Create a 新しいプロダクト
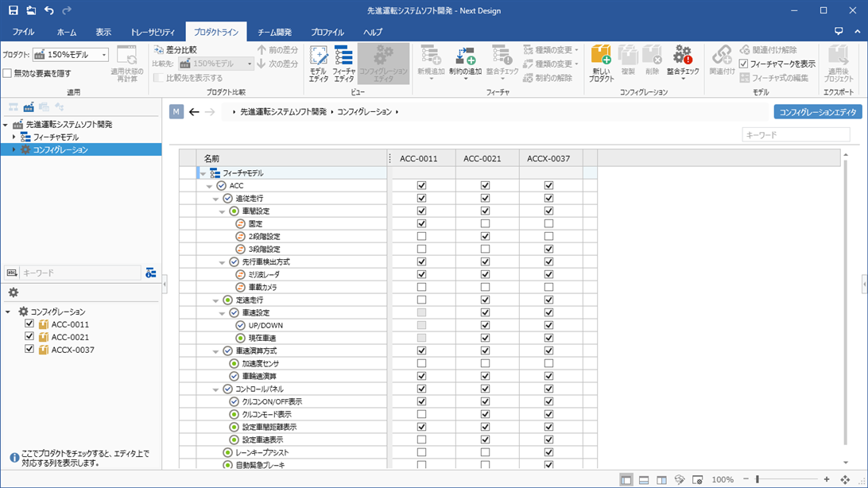This screenshot has height=488, width=868. [601, 64]
